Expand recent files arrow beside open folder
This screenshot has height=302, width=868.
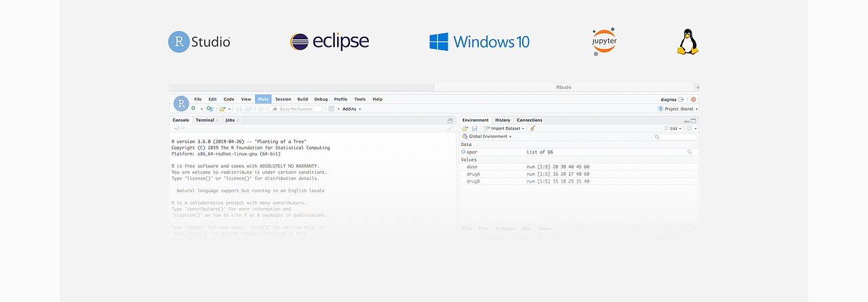pyautogui.click(x=230, y=109)
